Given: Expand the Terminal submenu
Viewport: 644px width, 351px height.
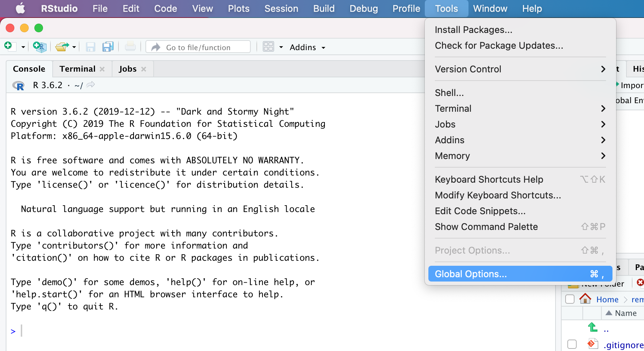Looking at the screenshot, I should (520, 109).
